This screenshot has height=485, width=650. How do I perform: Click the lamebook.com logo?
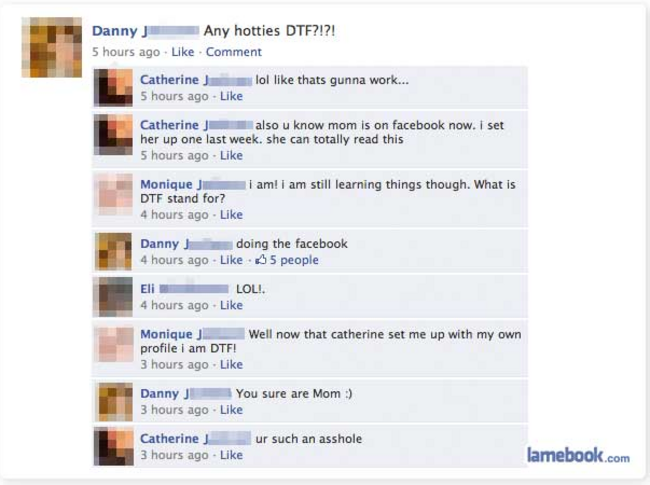578,455
